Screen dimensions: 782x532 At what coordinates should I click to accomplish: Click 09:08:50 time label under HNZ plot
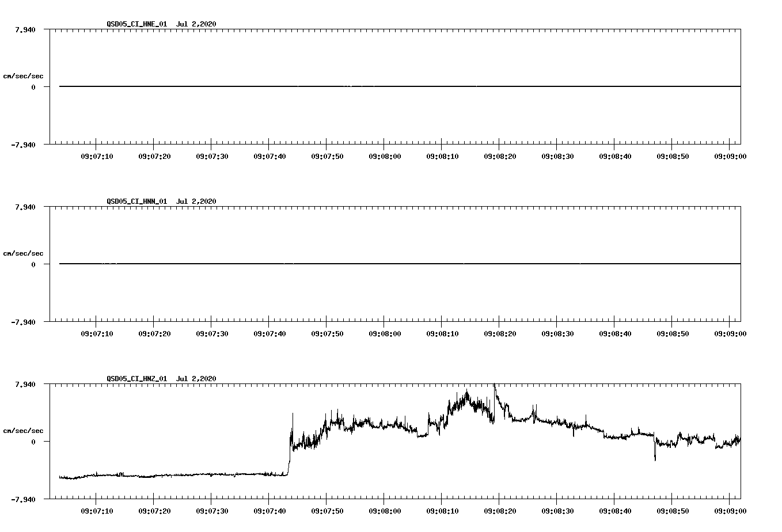(x=673, y=511)
